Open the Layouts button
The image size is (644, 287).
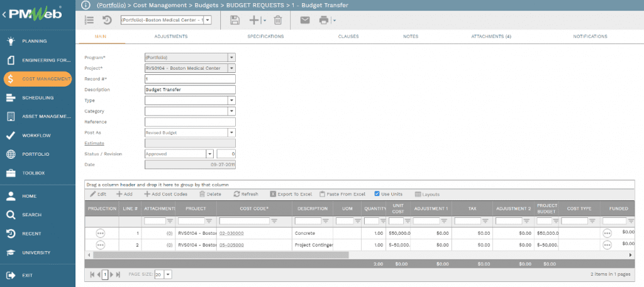coord(427,194)
